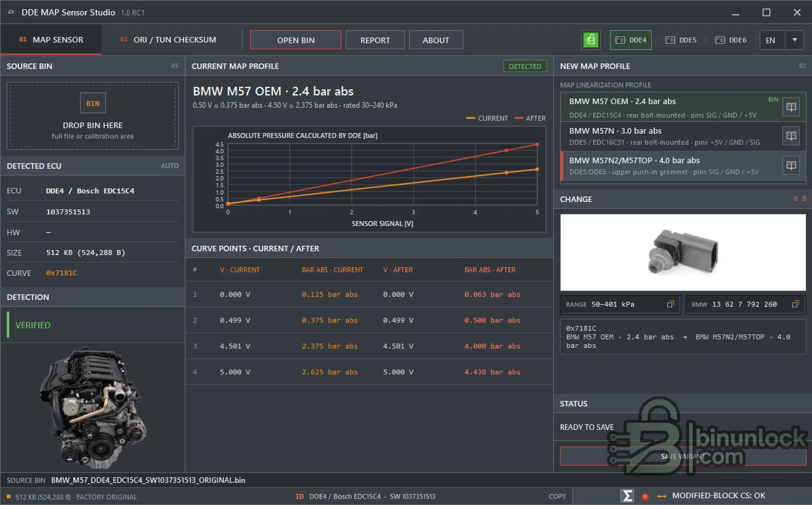Click the OPEN BIN button
The height and width of the screenshot is (505, 812).
tap(296, 40)
